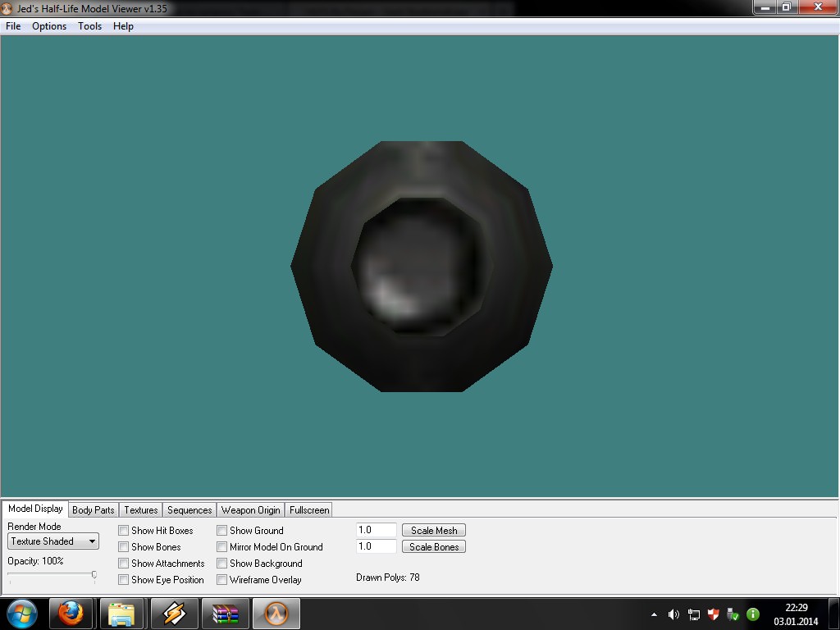The width and height of the screenshot is (840, 630).
Task: Open WinRAR taskbar icon
Action: pos(225,614)
